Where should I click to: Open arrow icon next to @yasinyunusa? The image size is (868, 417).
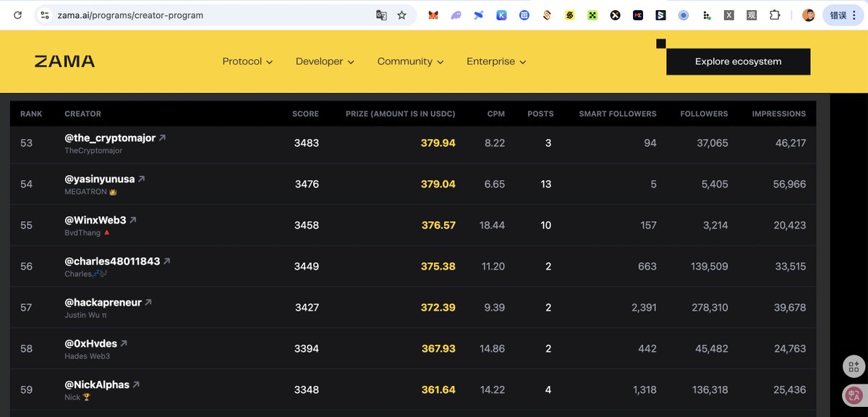pyautogui.click(x=141, y=179)
